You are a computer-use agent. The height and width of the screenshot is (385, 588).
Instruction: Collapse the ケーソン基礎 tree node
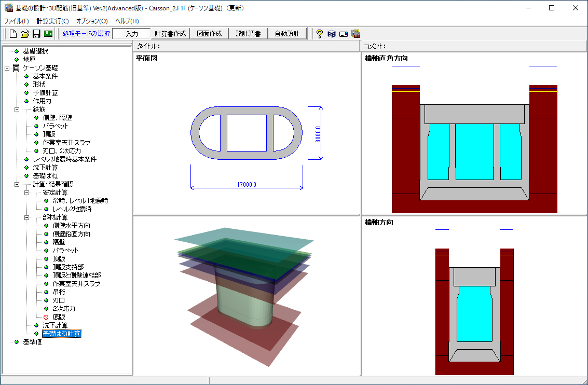click(7, 68)
